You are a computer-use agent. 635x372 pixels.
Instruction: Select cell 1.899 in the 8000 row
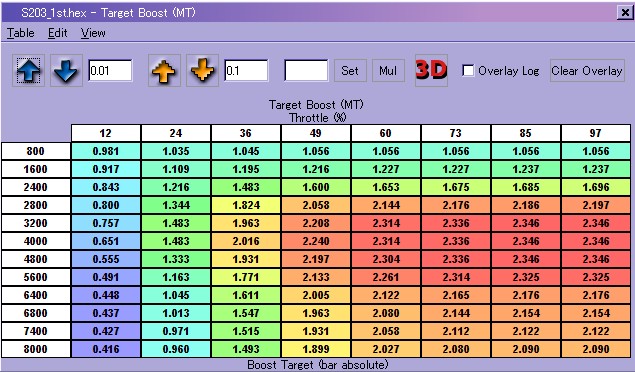click(x=316, y=349)
